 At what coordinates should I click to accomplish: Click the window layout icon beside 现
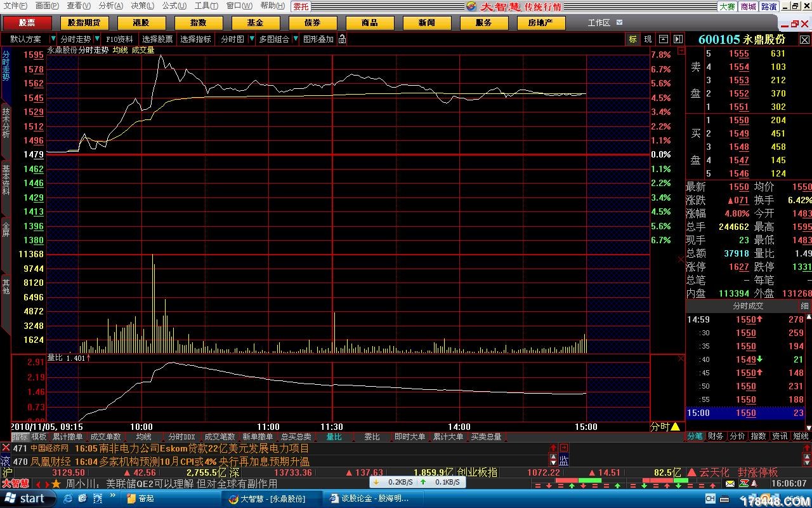664,39
